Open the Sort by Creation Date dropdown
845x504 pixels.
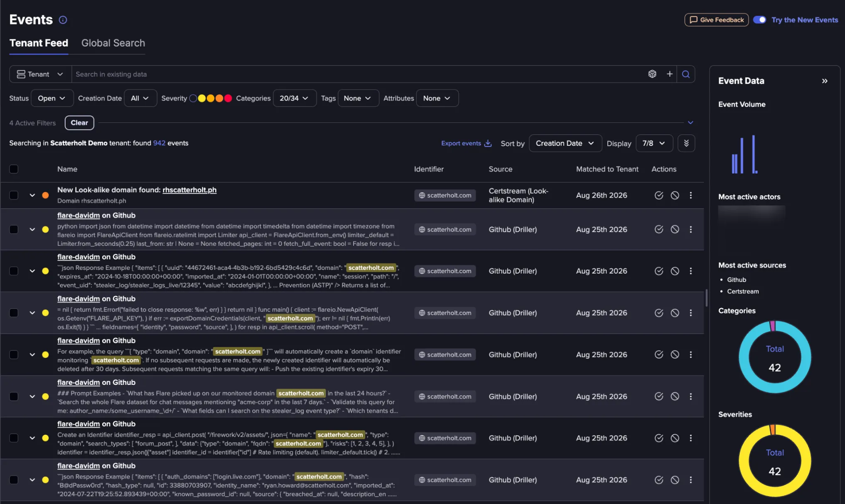point(565,143)
